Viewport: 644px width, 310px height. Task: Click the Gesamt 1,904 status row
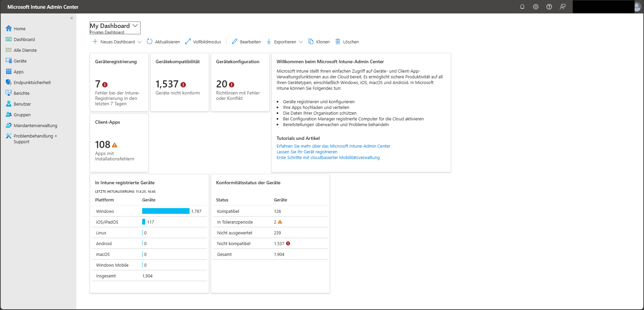click(x=270, y=254)
